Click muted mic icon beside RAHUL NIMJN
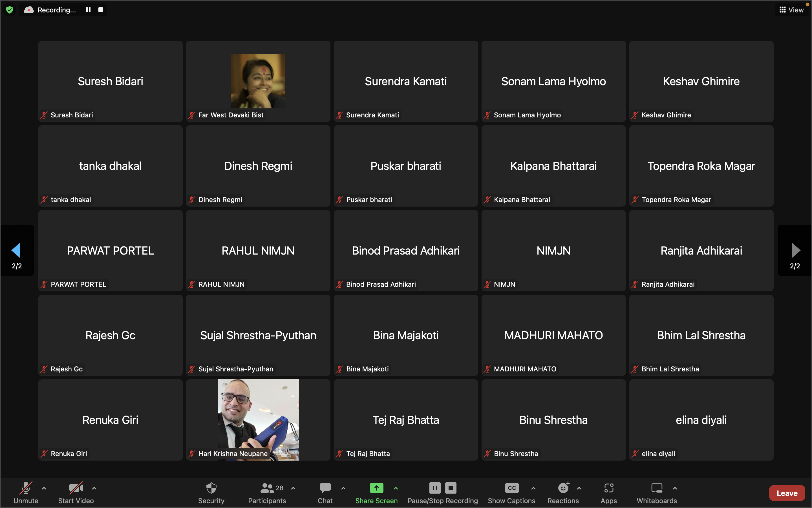Image resolution: width=812 pixels, height=508 pixels. [192, 284]
